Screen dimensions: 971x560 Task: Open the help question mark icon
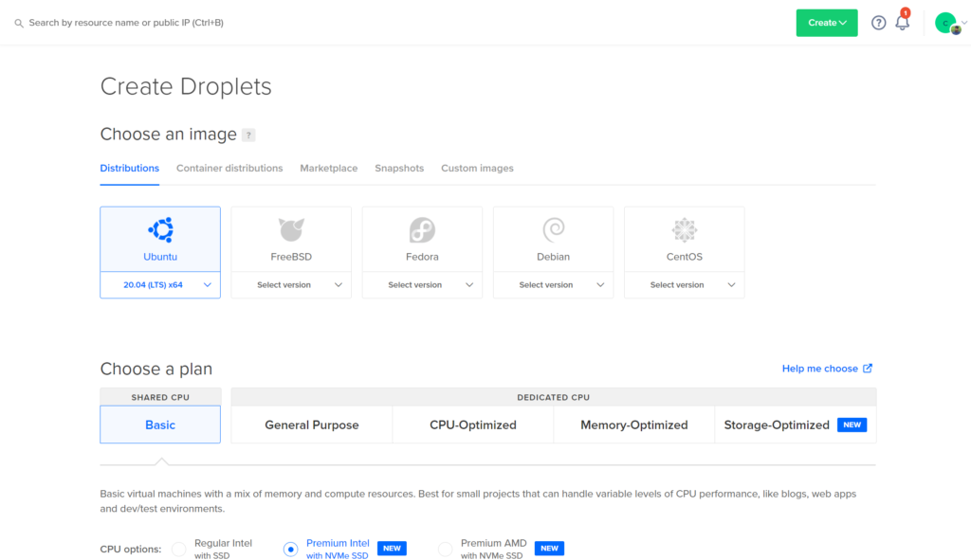(x=878, y=23)
